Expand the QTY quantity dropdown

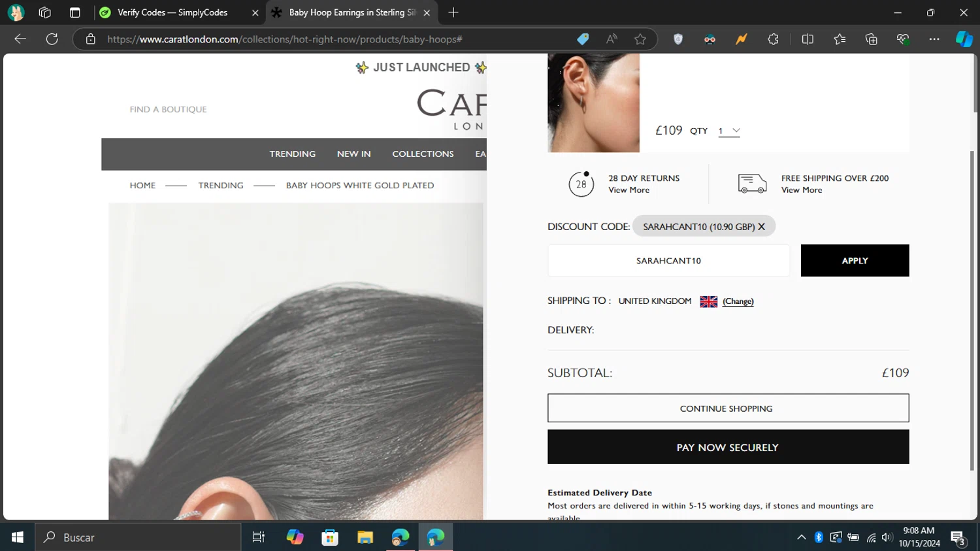coord(729,131)
